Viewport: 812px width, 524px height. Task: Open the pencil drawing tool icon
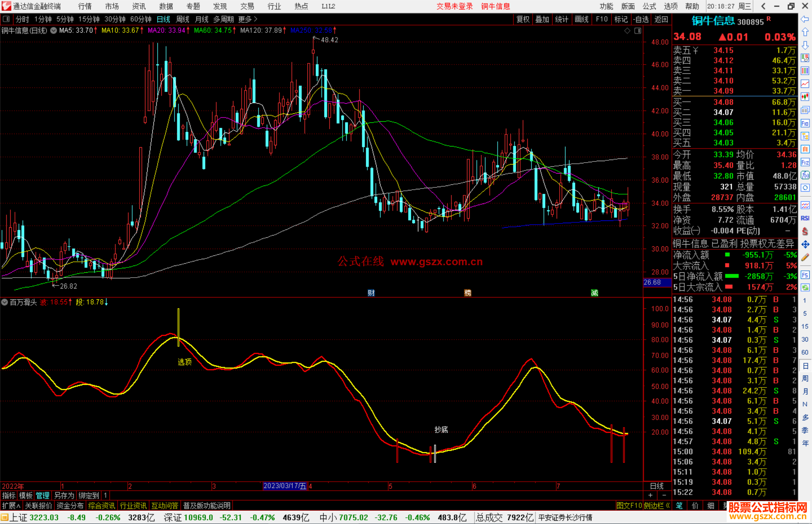[x=805, y=258]
